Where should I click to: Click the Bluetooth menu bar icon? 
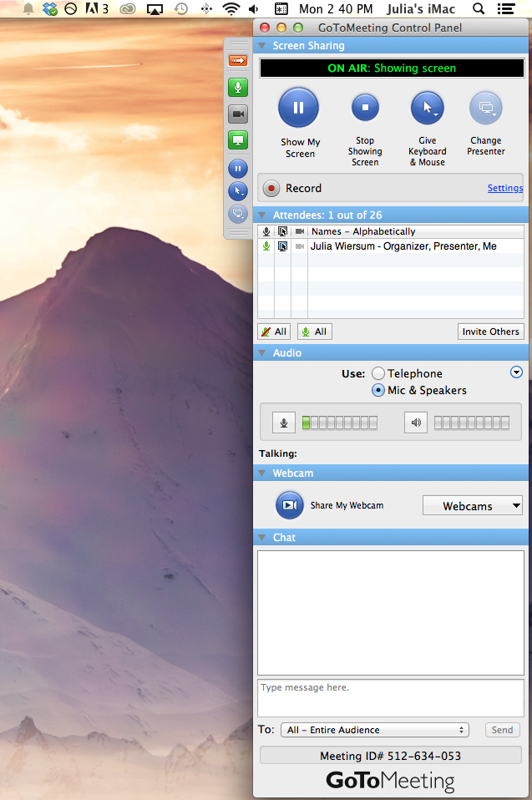click(206, 8)
